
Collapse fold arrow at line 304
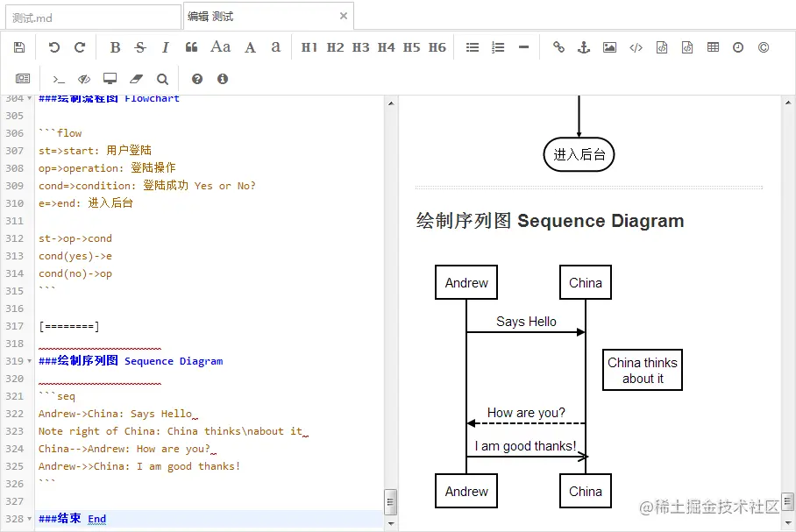coord(30,98)
